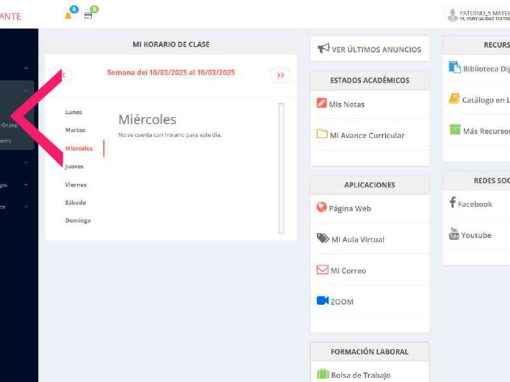Click the Mi Aula Virtual tag icon
Image resolution: width=510 pixels, height=382 pixels.
coord(323,238)
